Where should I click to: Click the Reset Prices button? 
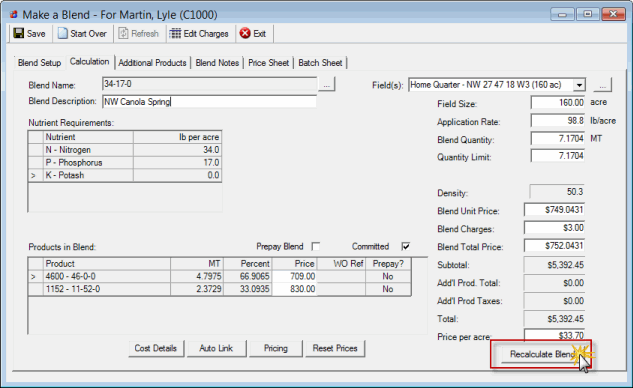coord(335,348)
